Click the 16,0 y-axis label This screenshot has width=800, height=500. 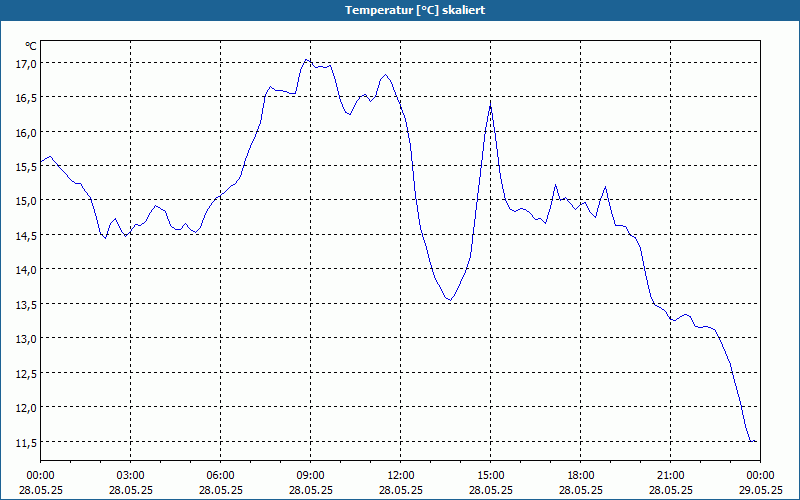(26, 133)
